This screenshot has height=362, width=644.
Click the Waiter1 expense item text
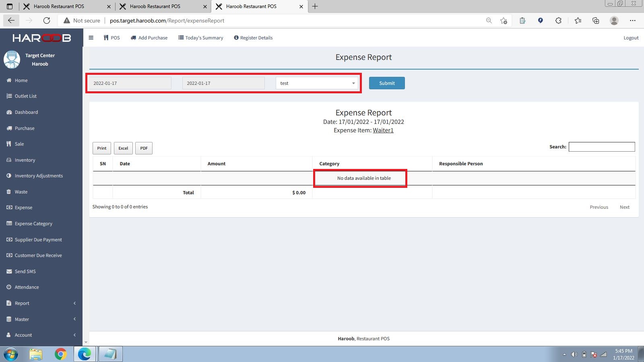coord(383,130)
